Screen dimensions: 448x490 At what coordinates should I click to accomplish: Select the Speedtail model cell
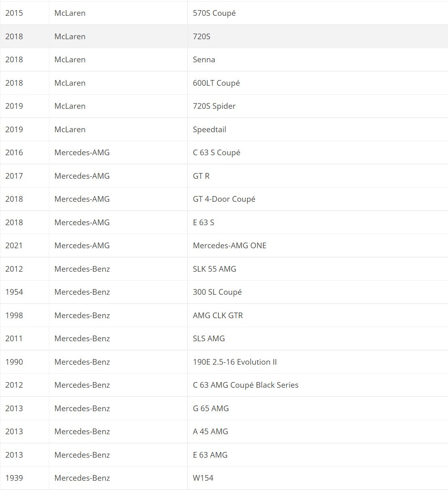pyautogui.click(x=209, y=129)
